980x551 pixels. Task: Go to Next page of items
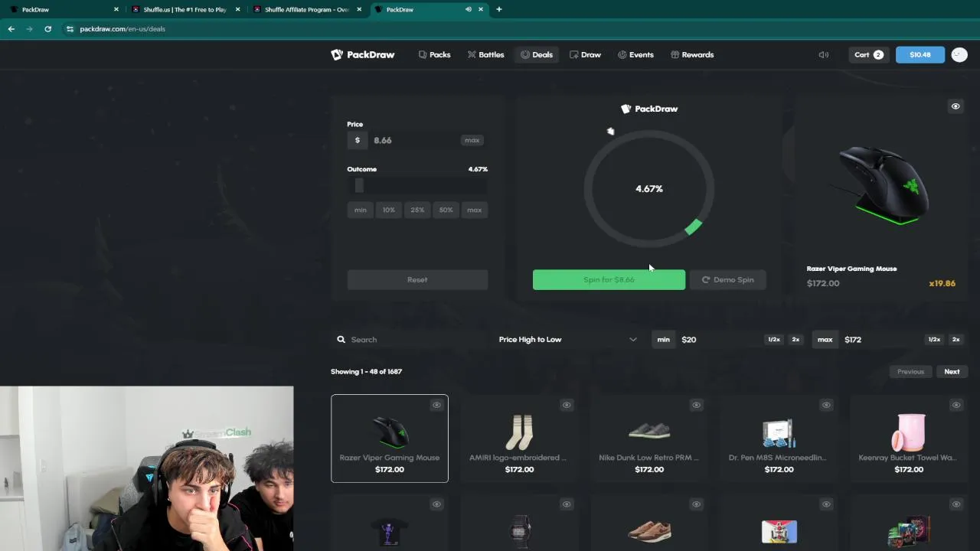(952, 372)
